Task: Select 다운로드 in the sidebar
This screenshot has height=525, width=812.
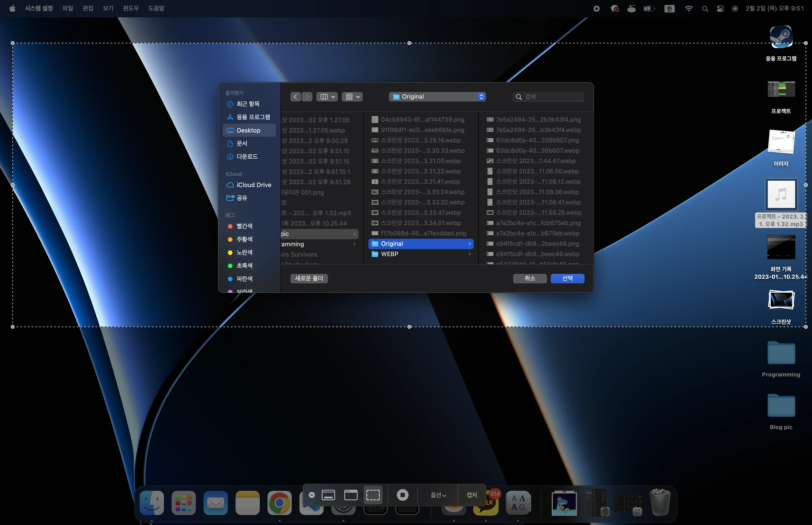Action: pyautogui.click(x=249, y=157)
